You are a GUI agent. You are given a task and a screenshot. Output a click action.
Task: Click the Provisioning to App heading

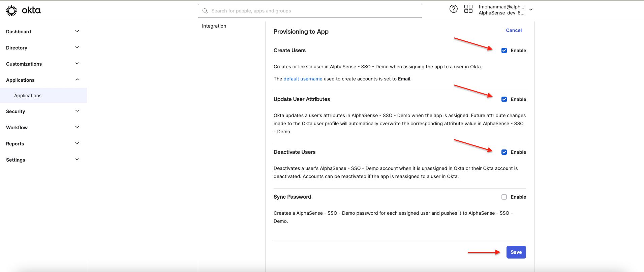(301, 32)
